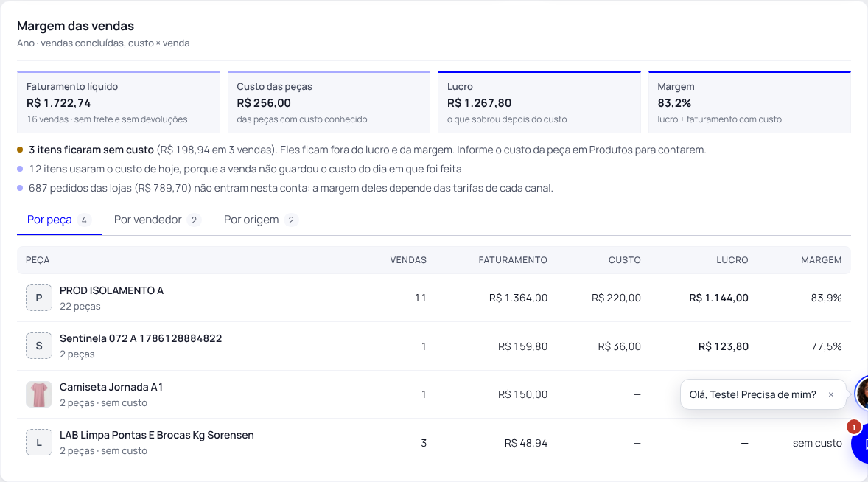Click the Faturamento líquido card showing R$ 1.722,74

(119, 102)
